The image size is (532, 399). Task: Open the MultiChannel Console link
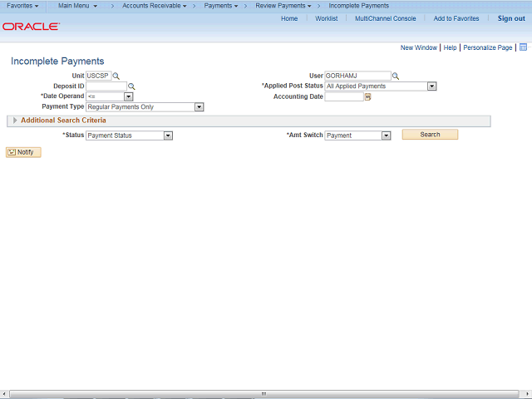click(386, 18)
